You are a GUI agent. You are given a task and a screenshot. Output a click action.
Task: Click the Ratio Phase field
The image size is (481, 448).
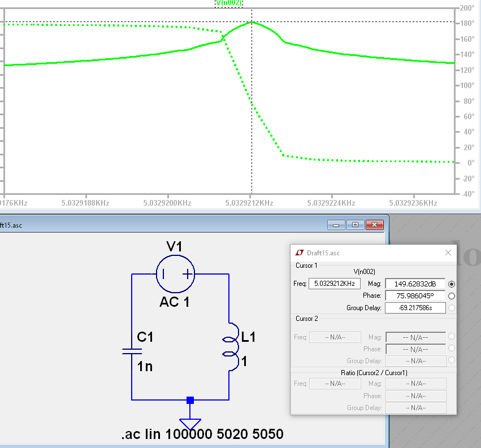click(415, 396)
